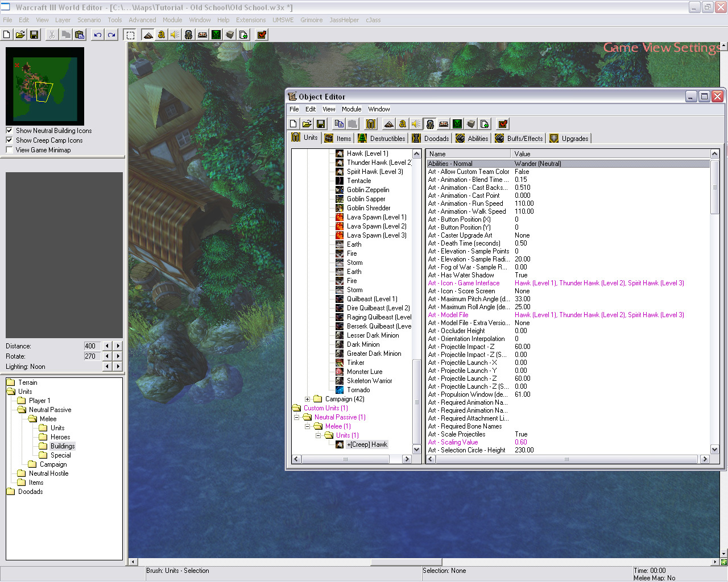The height and width of the screenshot is (582, 728).
Task: Expand the Campaign (42) tree node
Action: point(307,399)
